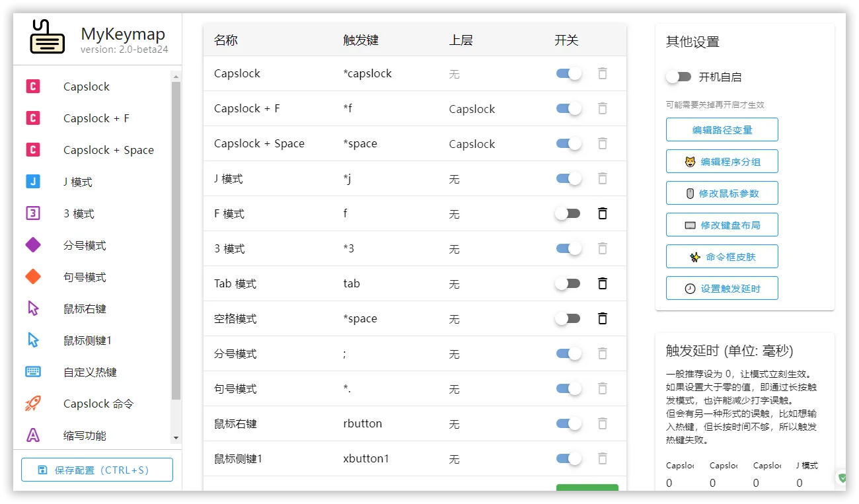859x504 pixels.
Task: Disable the 3 模式 table switch
Action: point(568,248)
